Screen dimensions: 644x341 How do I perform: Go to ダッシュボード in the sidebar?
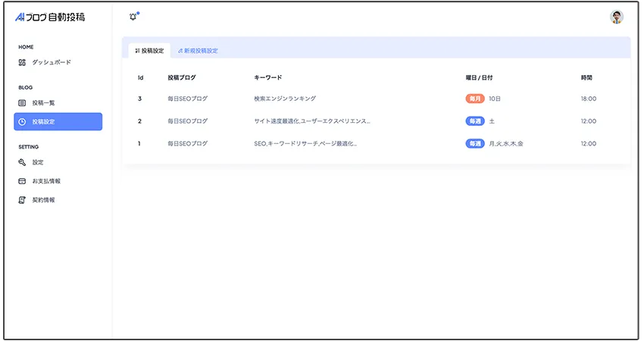coord(51,62)
